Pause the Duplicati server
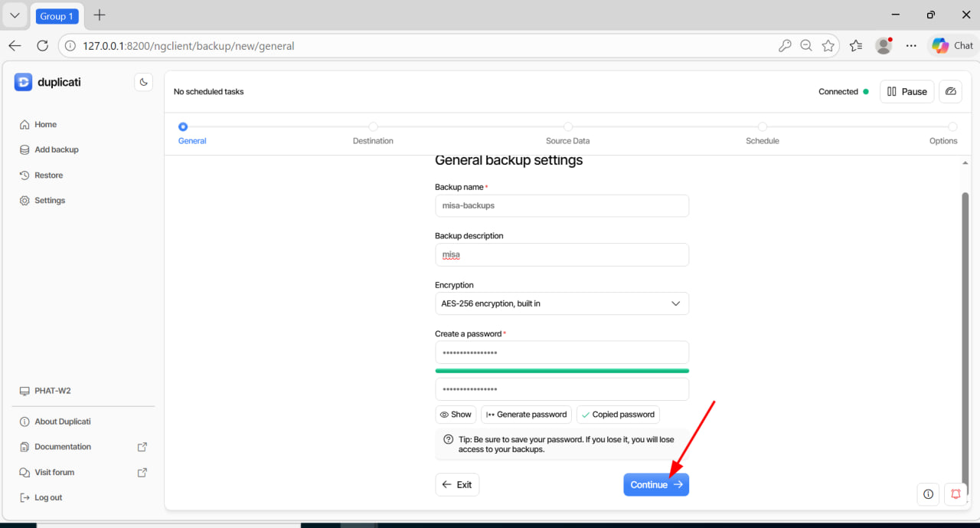This screenshot has height=528, width=980. (906, 91)
